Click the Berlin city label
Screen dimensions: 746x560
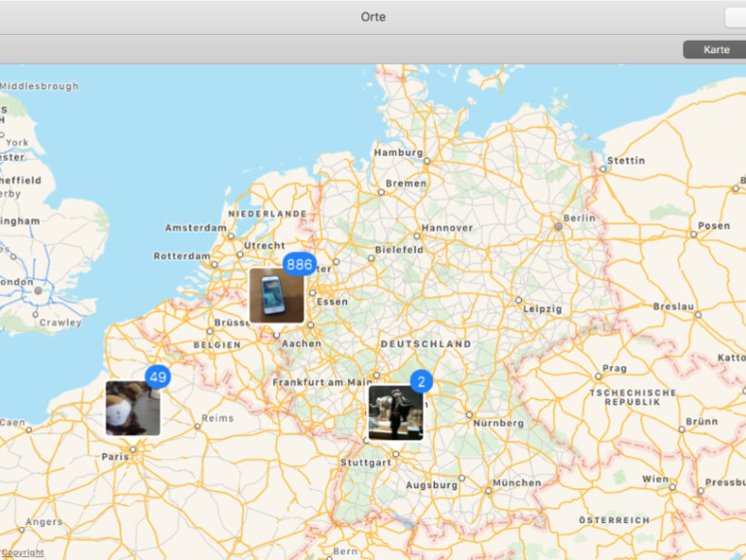(x=579, y=218)
